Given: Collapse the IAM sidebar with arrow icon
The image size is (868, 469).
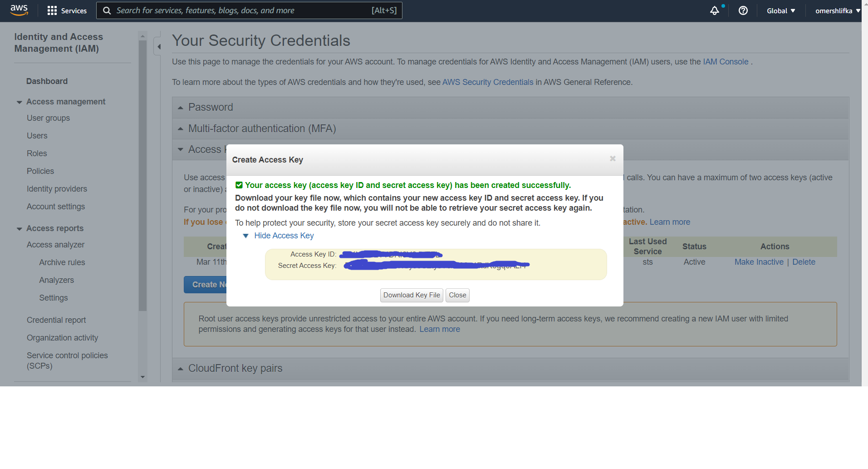Looking at the screenshot, I should [x=158, y=46].
